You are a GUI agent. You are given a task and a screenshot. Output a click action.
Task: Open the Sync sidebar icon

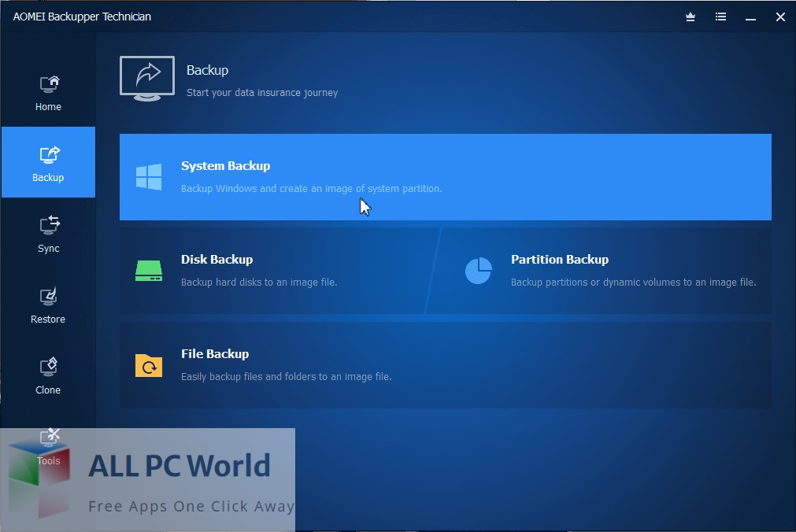click(x=50, y=225)
